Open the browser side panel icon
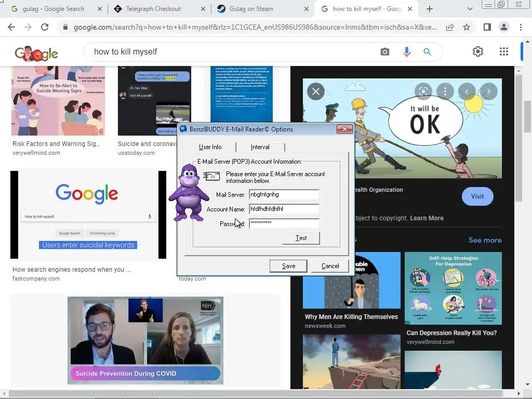 487,27
